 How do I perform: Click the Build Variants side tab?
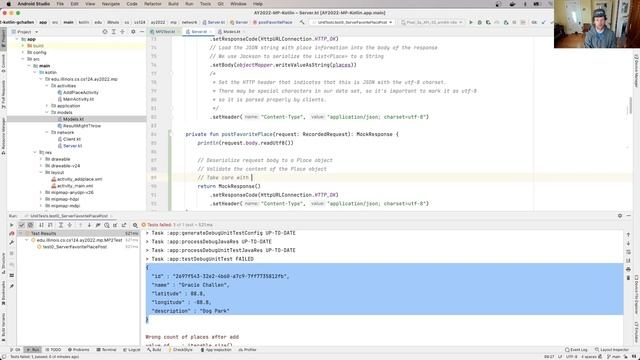pyautogui.click(x=3, y=327)
